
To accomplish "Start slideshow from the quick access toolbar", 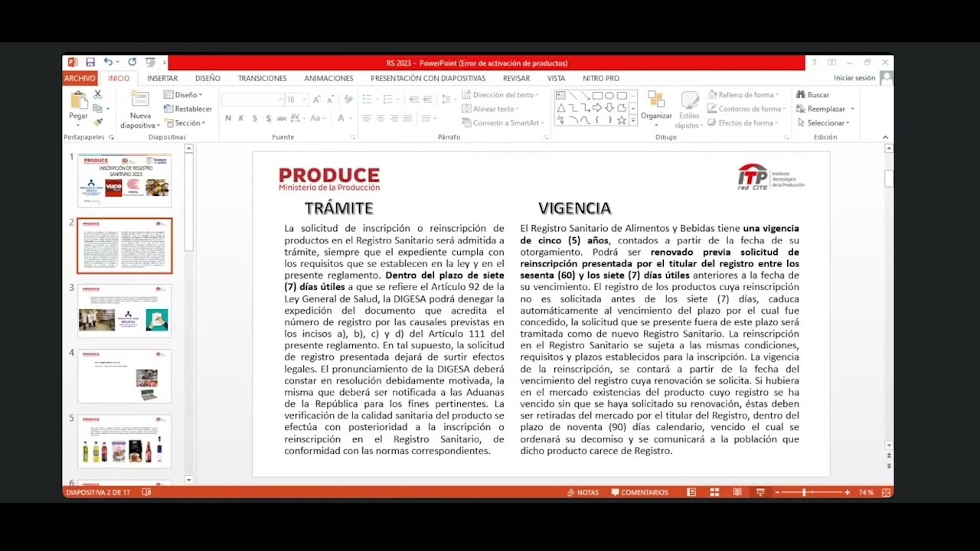I will coord(150,63).
